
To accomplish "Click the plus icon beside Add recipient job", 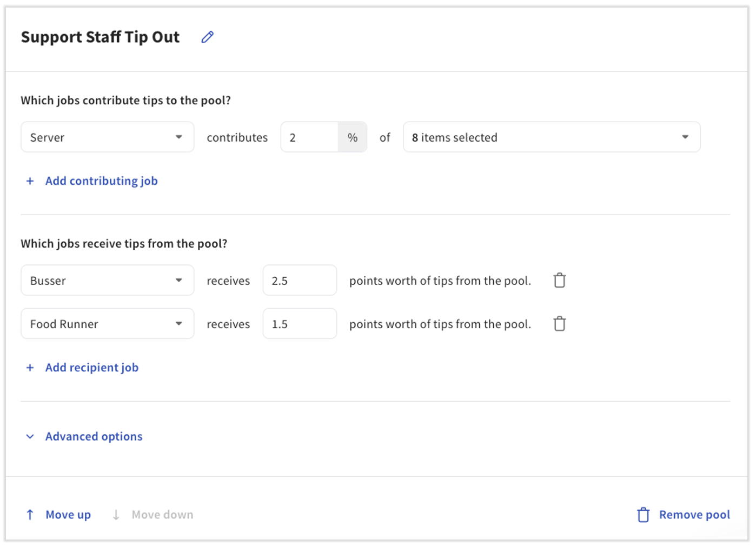I will coord(30,368).
